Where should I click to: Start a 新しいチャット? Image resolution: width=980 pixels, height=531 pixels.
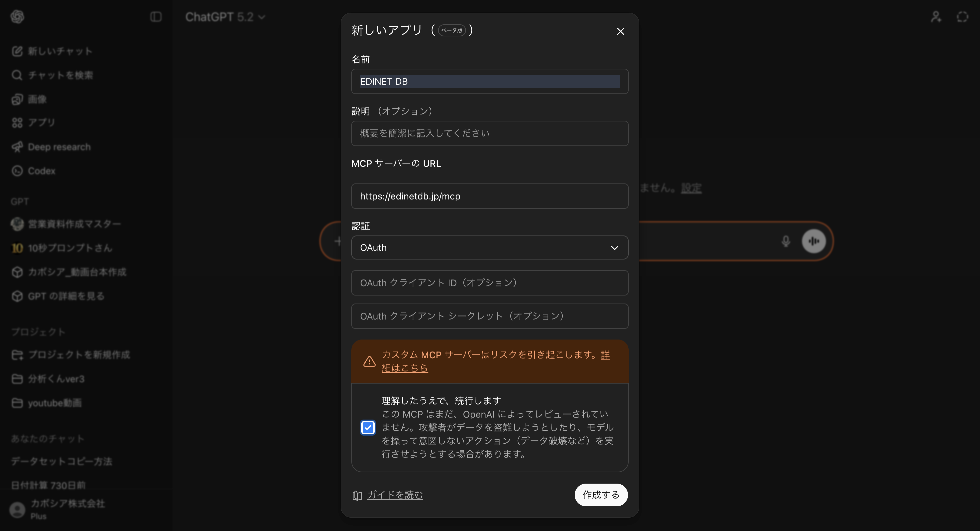click(x=59, y=51)
